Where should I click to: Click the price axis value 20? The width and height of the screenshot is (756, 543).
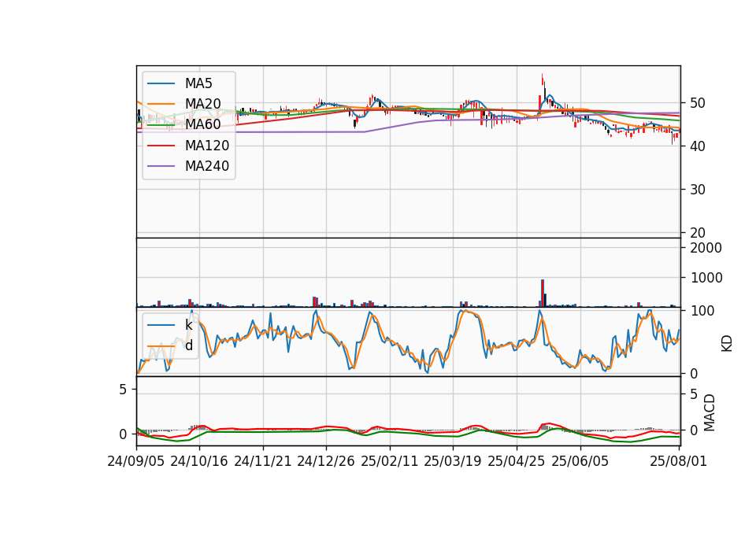pos(698,233)
